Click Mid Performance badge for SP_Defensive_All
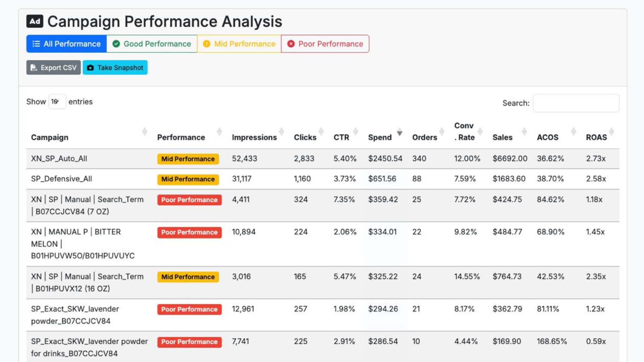This screenshot has height=362, width=644. pos(188,179)
